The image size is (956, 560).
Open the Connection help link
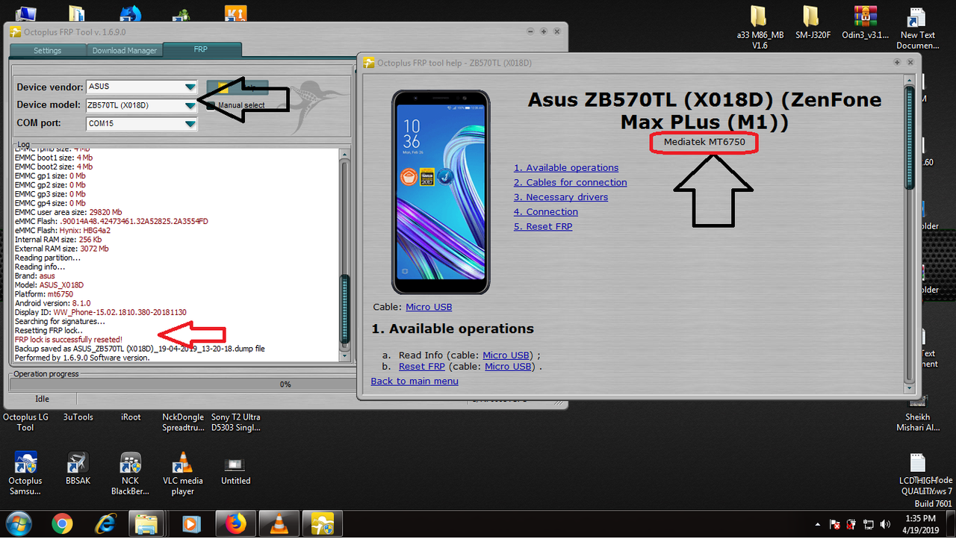point(546,212)
